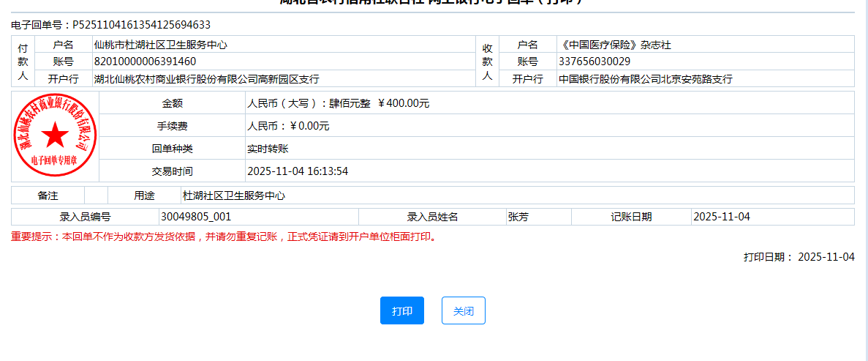Click the red round bank stamp
Image resolution: width=868 pixels, height=361 pixels.
point(55,136)
